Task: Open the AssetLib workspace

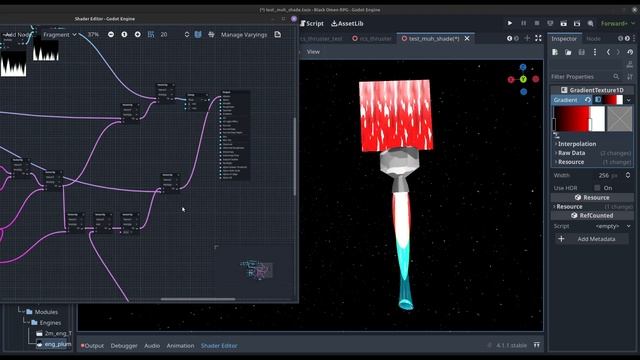Action: click(x=347, y=24)
